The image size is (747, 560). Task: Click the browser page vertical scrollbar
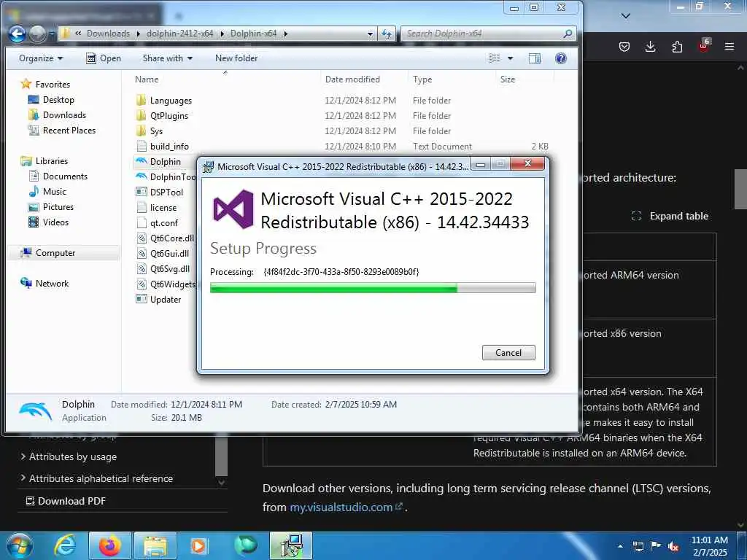coord(740,190)
